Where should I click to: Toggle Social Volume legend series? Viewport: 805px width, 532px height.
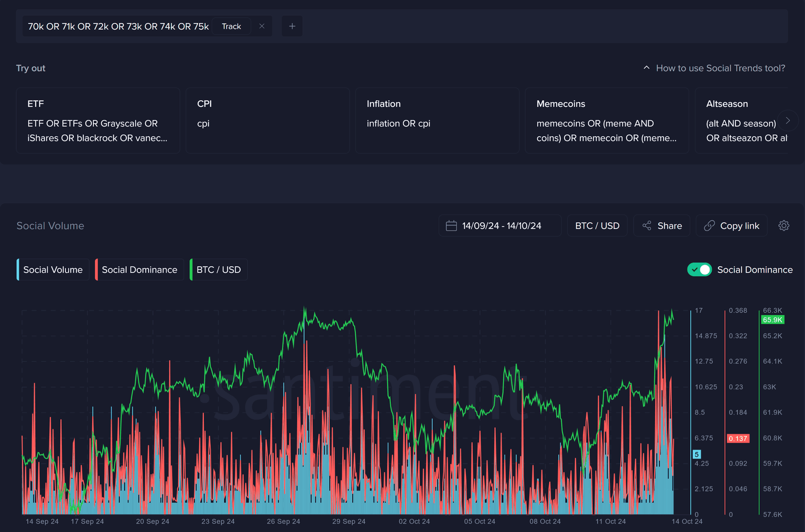53,269
